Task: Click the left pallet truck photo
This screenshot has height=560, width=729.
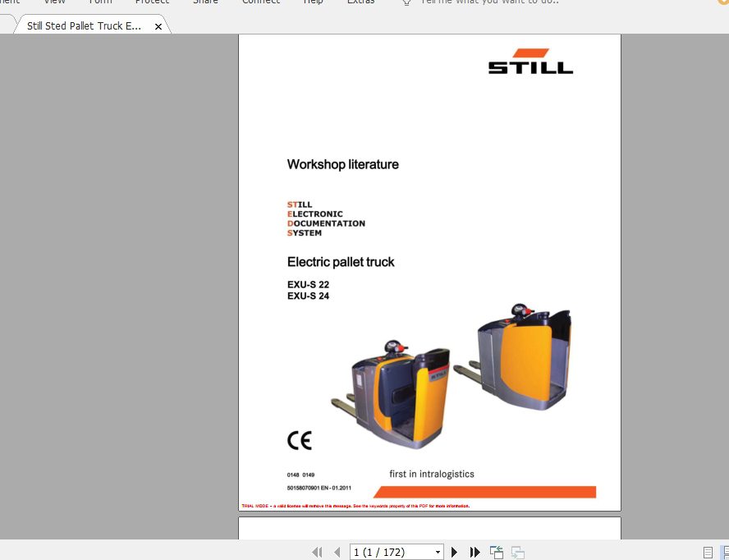Action: click(x=391, y=394)
